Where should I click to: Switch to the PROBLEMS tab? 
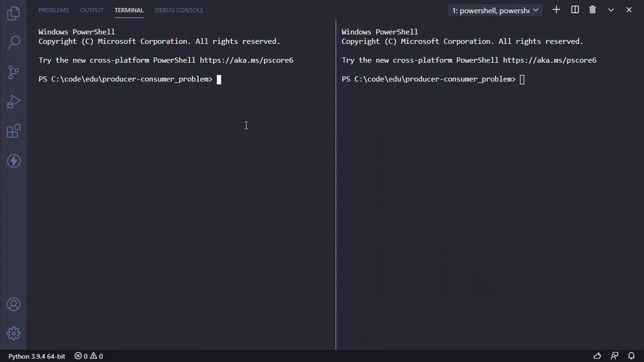53,10
